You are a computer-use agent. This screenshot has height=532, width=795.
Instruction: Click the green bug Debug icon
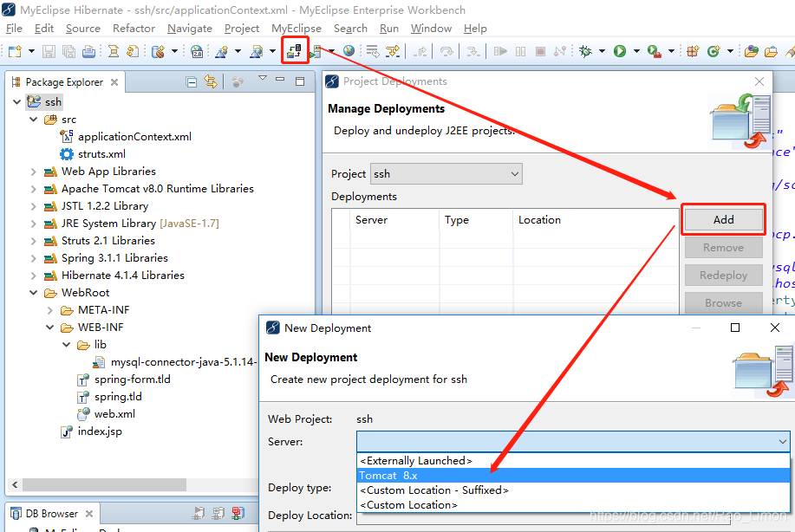[x=585, y=51]
